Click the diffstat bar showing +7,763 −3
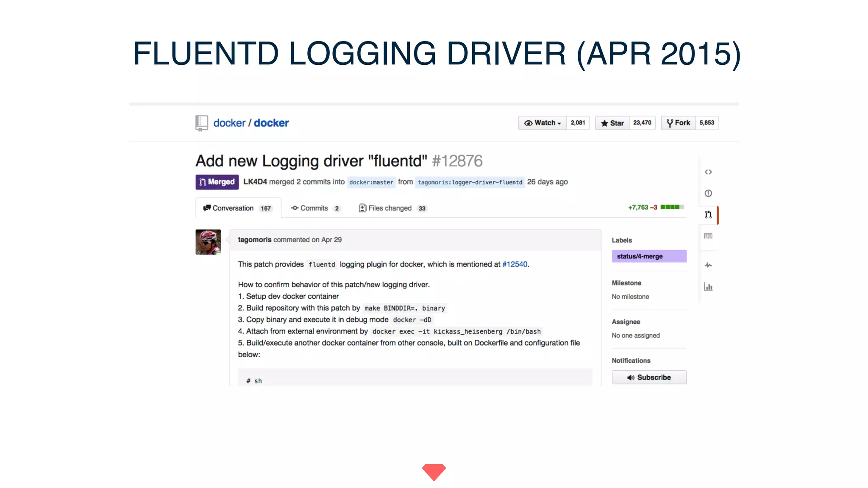Viewport: 868px width, 488px height. (x=656, y=207)
